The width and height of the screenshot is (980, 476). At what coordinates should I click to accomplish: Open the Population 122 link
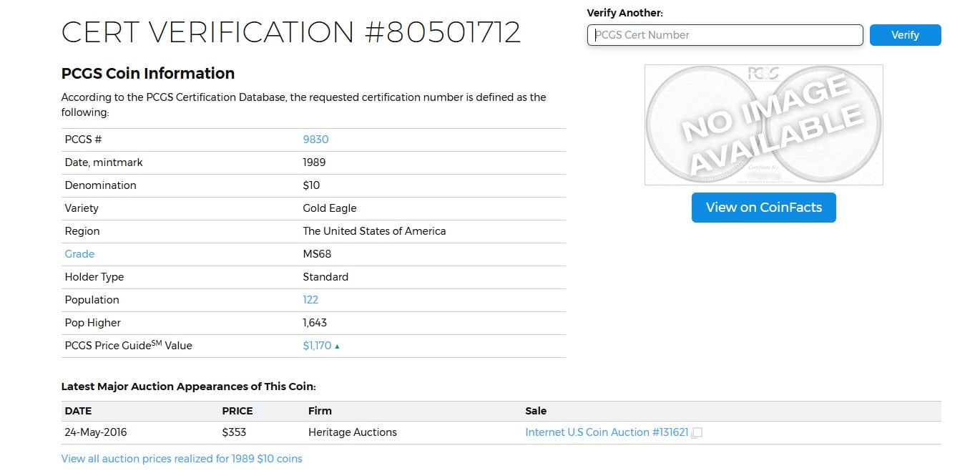[310, 300]
